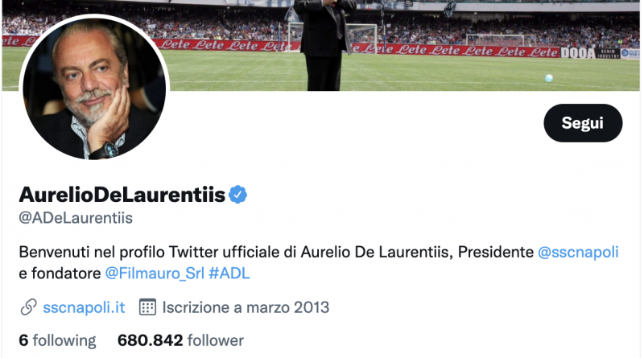
Task: Click the Segui follow button
Action: [x=583, y=123]
